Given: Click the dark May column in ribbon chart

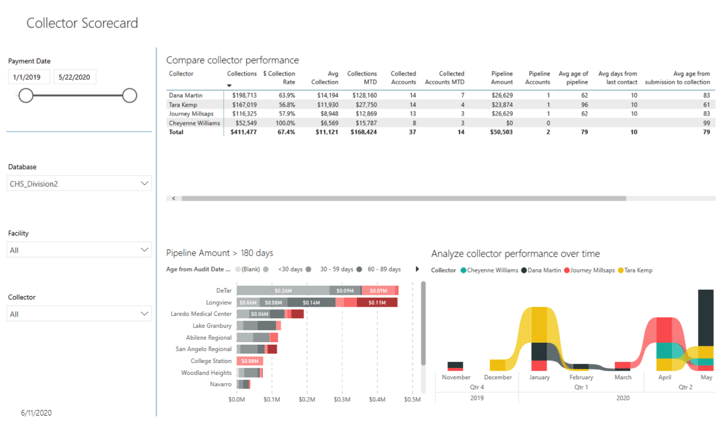Looking at the screenshot, I should (x=705, y=318).
